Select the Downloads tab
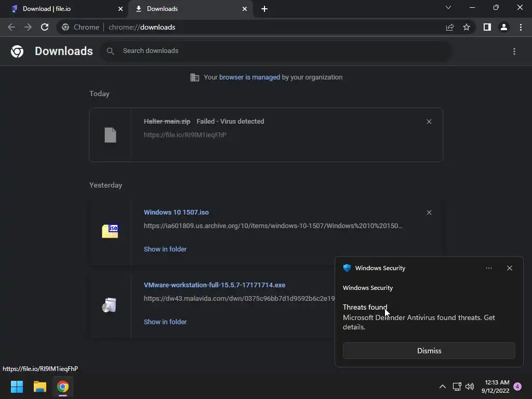 pyautogui.click(x=190, y=9)
